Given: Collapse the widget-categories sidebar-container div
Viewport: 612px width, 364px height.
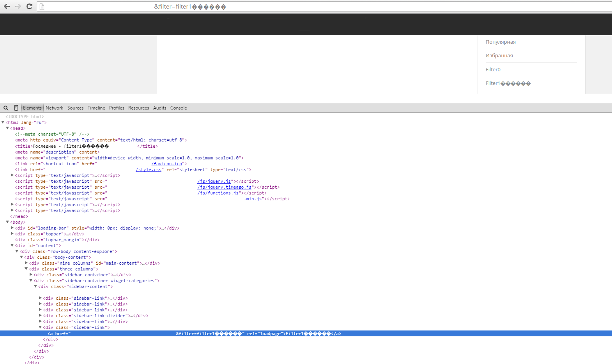Looking at the screenshot, I should tap(31, 281).
